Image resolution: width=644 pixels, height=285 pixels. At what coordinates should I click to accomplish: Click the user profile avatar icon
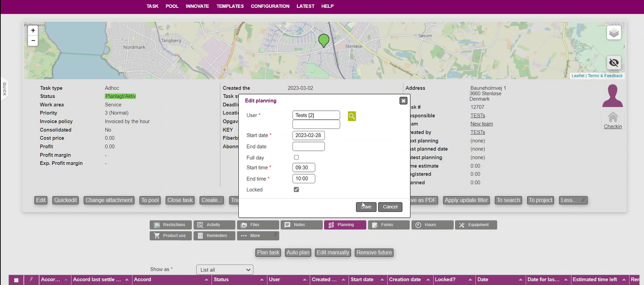pyautogui.click(x=612, y=96)
